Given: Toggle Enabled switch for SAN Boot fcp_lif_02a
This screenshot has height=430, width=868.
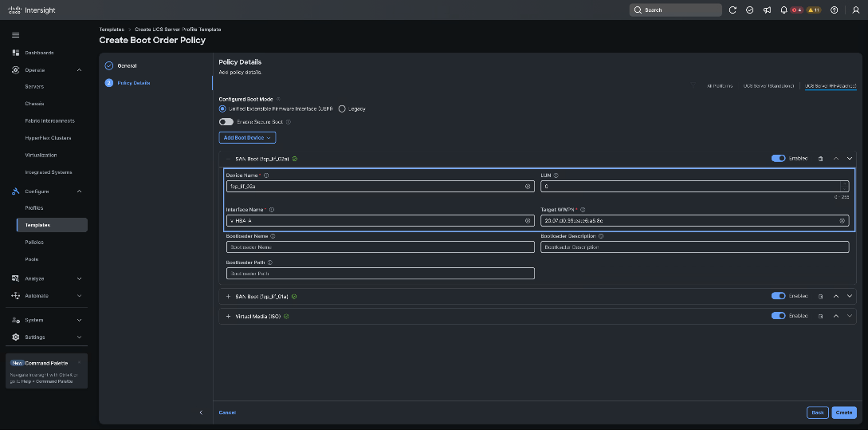Looking at the screenshot, I should 778,159.
